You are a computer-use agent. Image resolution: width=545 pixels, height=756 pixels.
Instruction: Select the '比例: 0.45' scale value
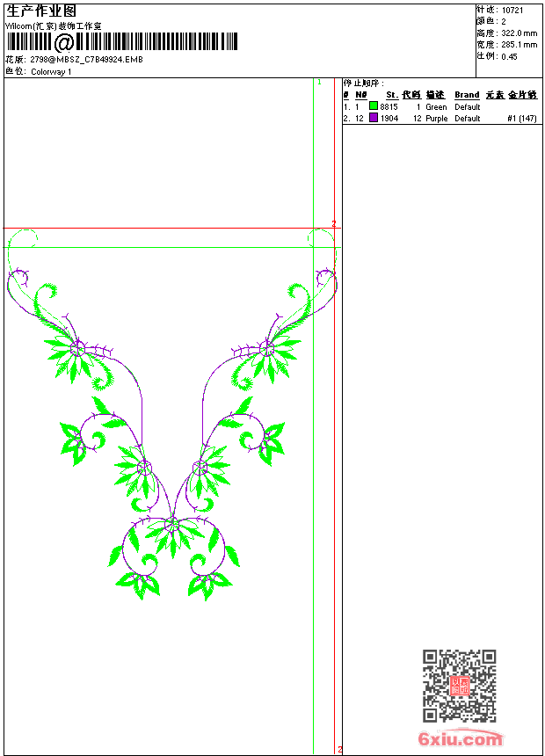point(497,56)
